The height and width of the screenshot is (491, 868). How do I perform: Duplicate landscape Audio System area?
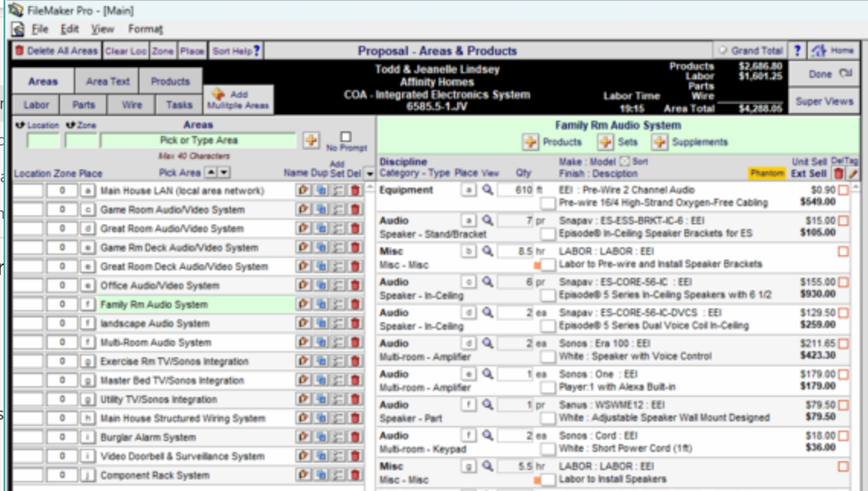coord(322,323)
